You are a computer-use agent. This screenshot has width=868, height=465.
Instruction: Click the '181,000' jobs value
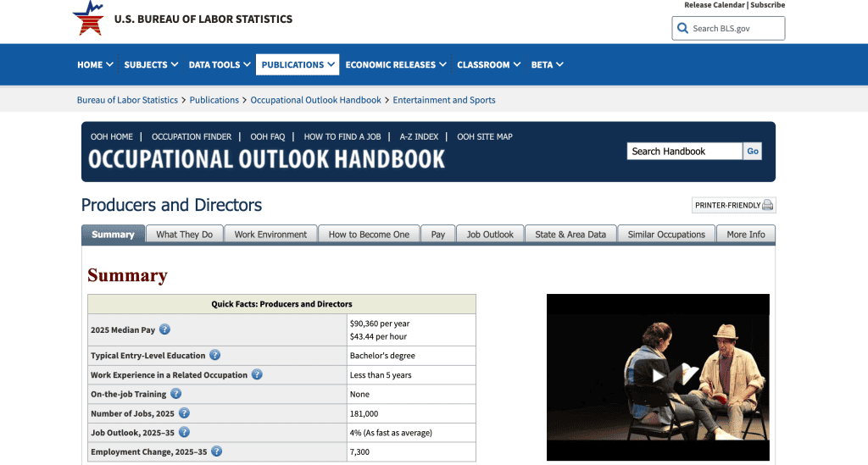click(364, 413)
